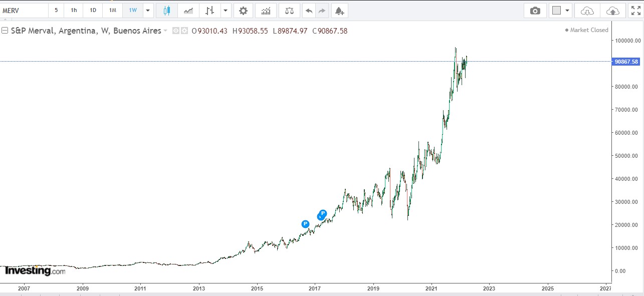Open the timeframe dropdown arrow

coord(148,10)
